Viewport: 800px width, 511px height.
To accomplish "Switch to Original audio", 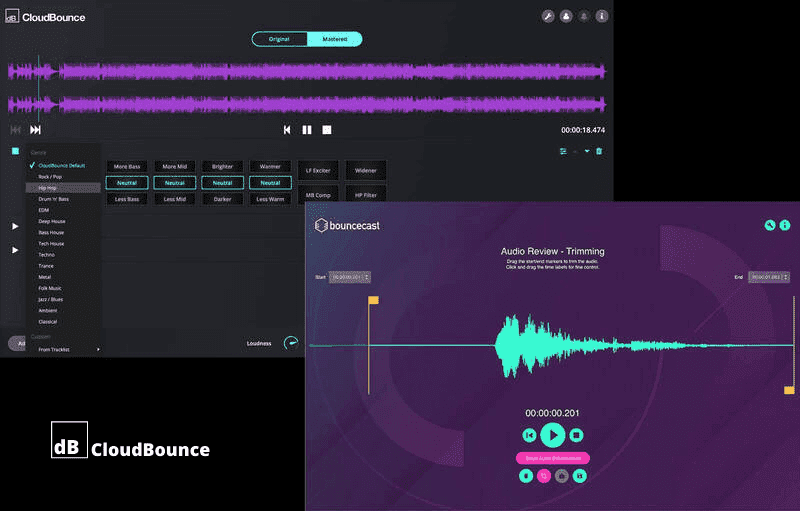I will point(279,39).
